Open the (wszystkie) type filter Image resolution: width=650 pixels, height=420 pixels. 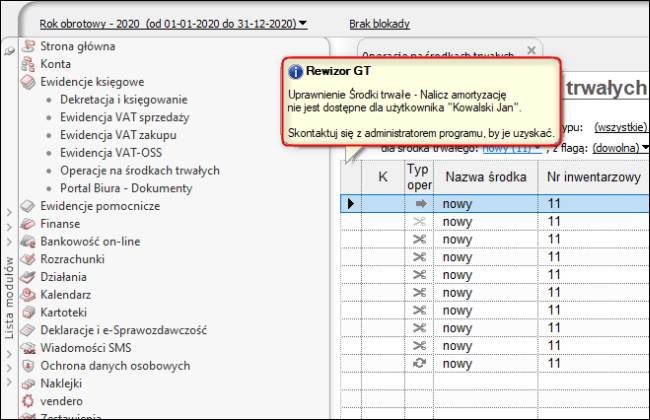pyautogui.click(x=621, y=127)
